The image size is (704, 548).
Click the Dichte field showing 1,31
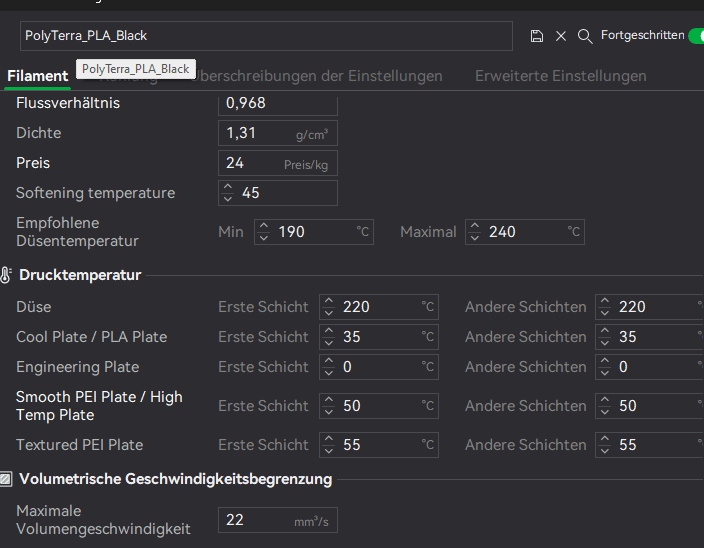click(x=278, y=133)
